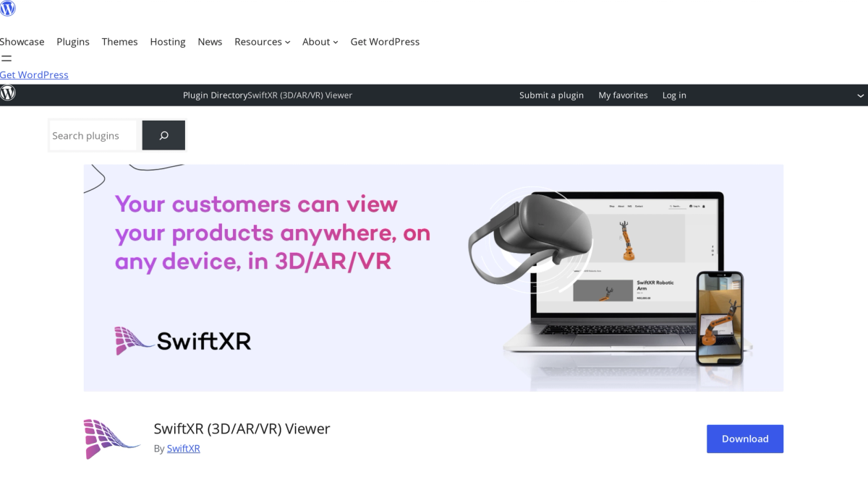This screenshot has height=482, width=868.
Task: Click Submit a plugin
Action: (x=551, y=95)
